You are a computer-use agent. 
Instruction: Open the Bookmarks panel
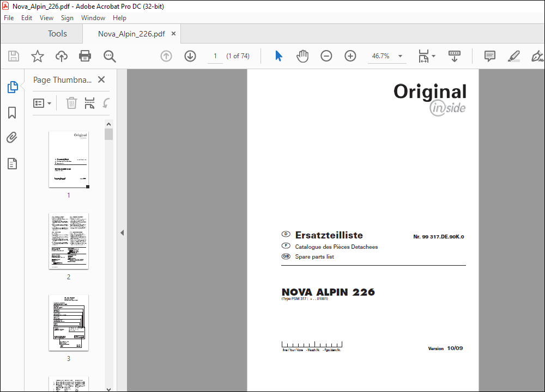click(12, 113)
